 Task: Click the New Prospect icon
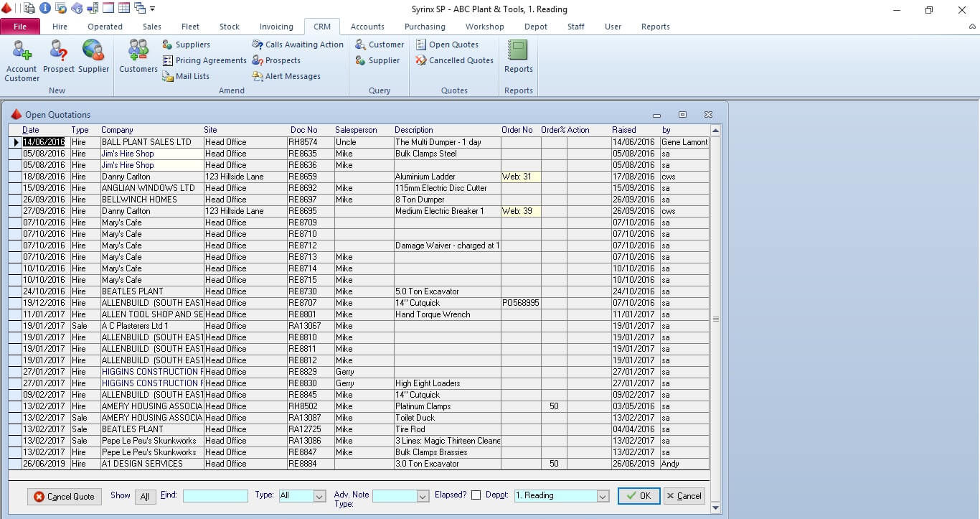point(59,57)
